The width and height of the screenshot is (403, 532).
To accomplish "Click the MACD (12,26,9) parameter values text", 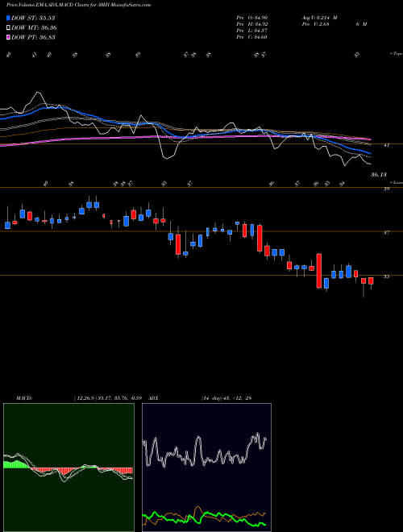I will pos(110,398).
